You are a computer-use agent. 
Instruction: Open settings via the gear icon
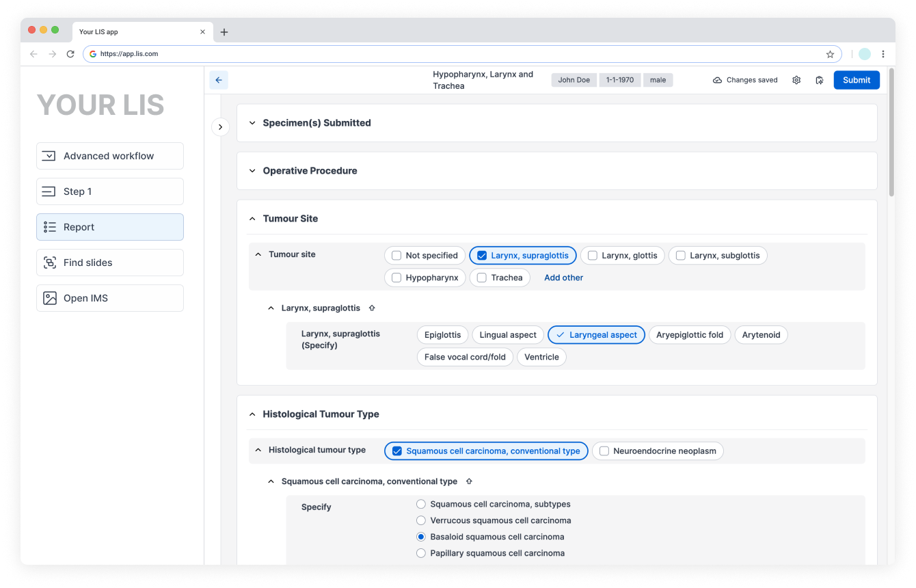(796, 80)
